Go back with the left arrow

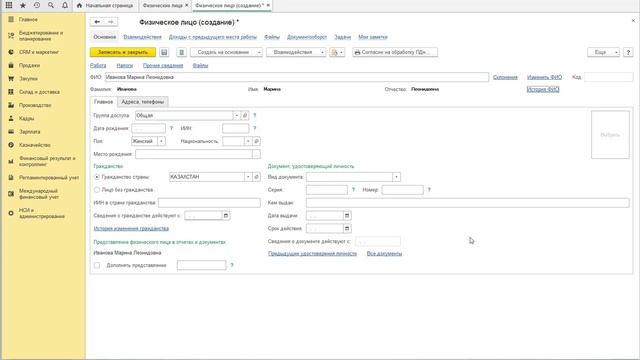coord(97,22)
